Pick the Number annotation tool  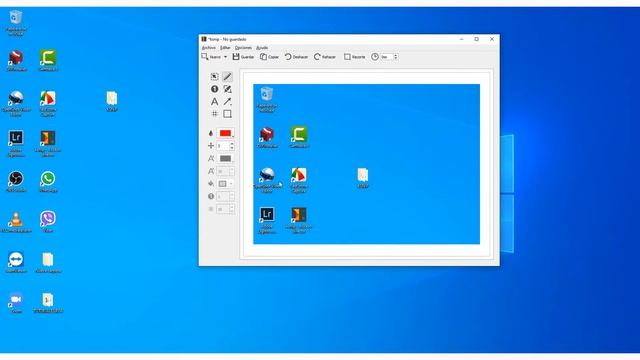pyautogui.click(x=214, y=89)
